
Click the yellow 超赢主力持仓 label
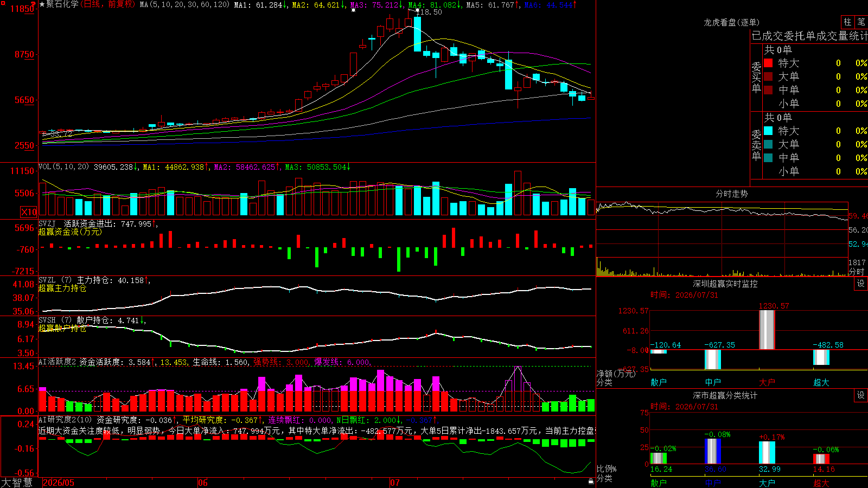(62, 288)
